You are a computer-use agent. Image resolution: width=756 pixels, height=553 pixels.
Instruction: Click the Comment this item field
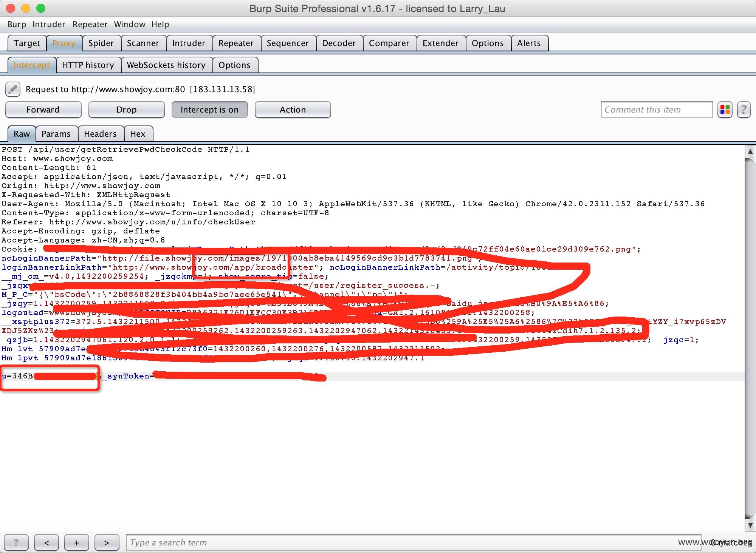point(657,110)
